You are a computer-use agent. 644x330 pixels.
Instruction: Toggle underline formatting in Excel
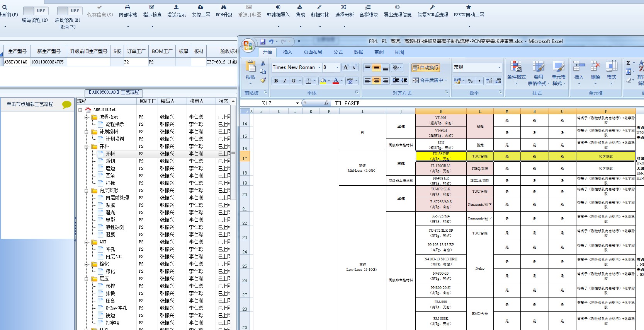(x=294, y=81)
